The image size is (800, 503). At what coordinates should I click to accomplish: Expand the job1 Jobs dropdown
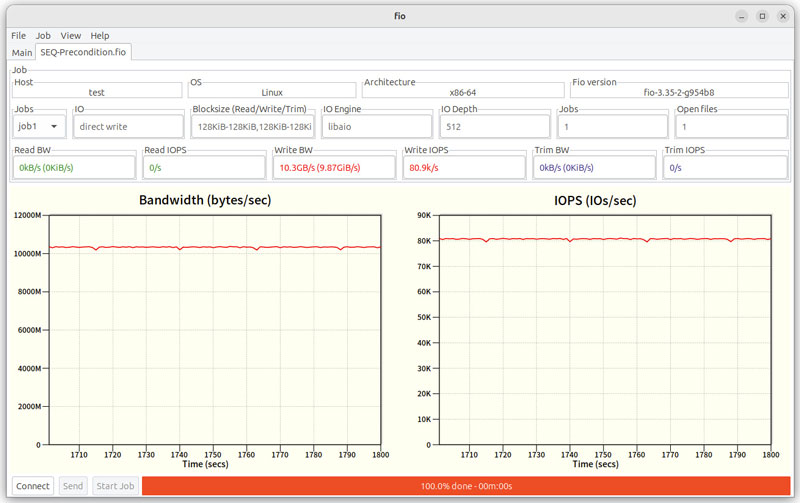(40, 127)
